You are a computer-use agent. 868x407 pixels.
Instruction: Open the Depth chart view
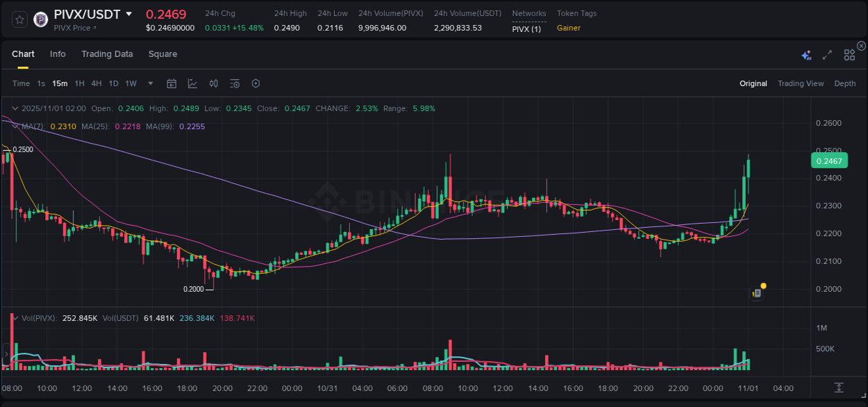pos(845,83)
